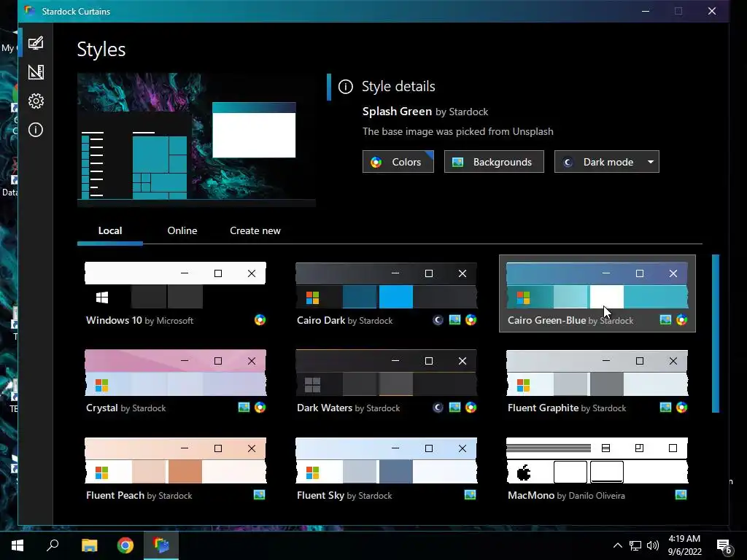Click background icon on Cairo Green-Blue
This screenshot has width=747, height=560.
(665, 319)
